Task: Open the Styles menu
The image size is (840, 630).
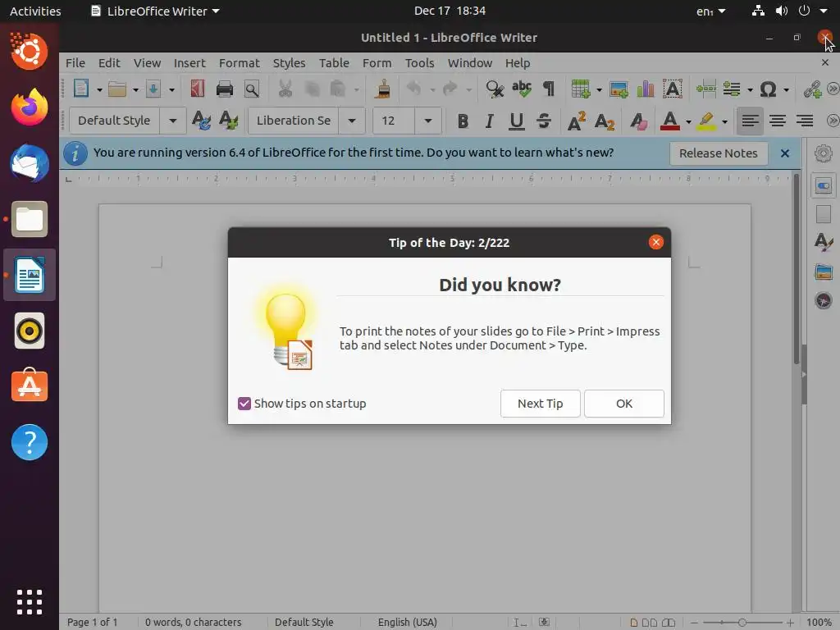Action: click(289, 62)
